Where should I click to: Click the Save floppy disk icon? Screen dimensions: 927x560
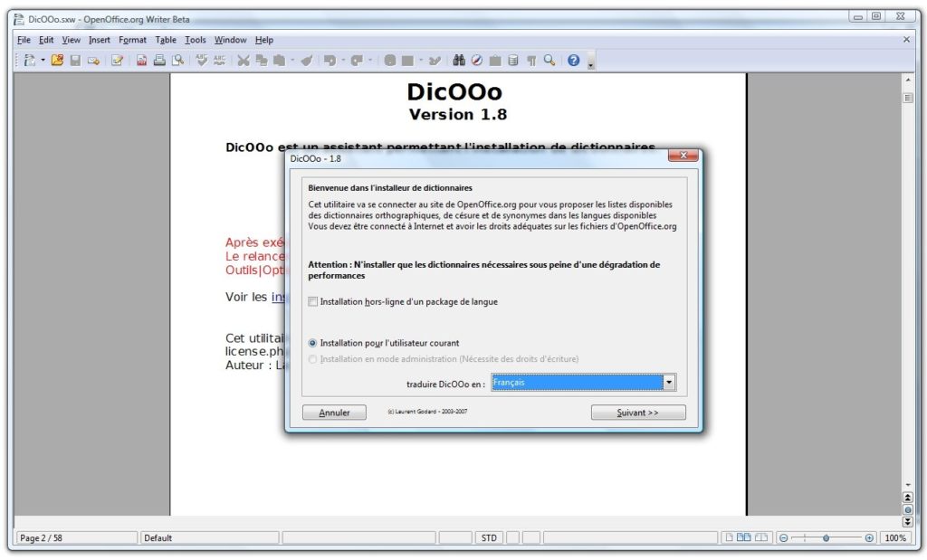(x=75, y=61)
